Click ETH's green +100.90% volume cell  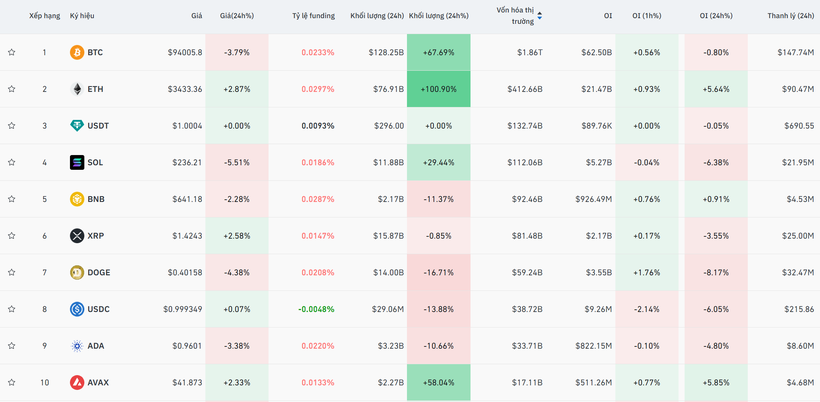pyautogui.click(x=438, y=89)
